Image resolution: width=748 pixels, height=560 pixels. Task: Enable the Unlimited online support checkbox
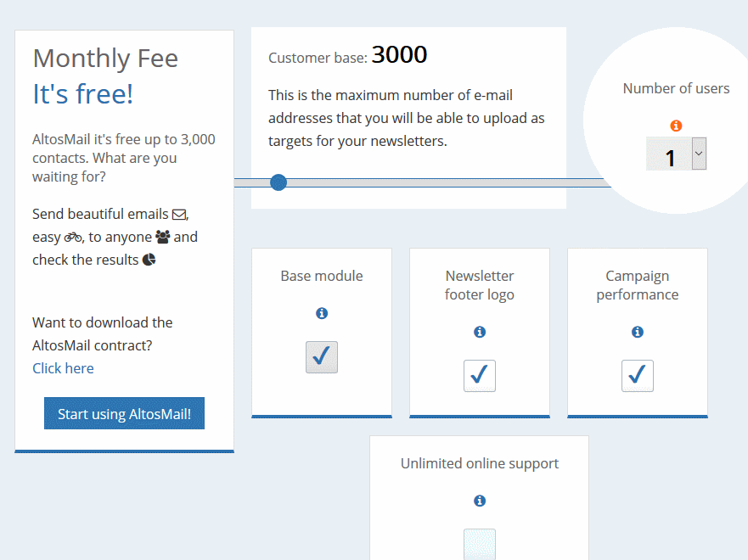click(x=480, y=544)
